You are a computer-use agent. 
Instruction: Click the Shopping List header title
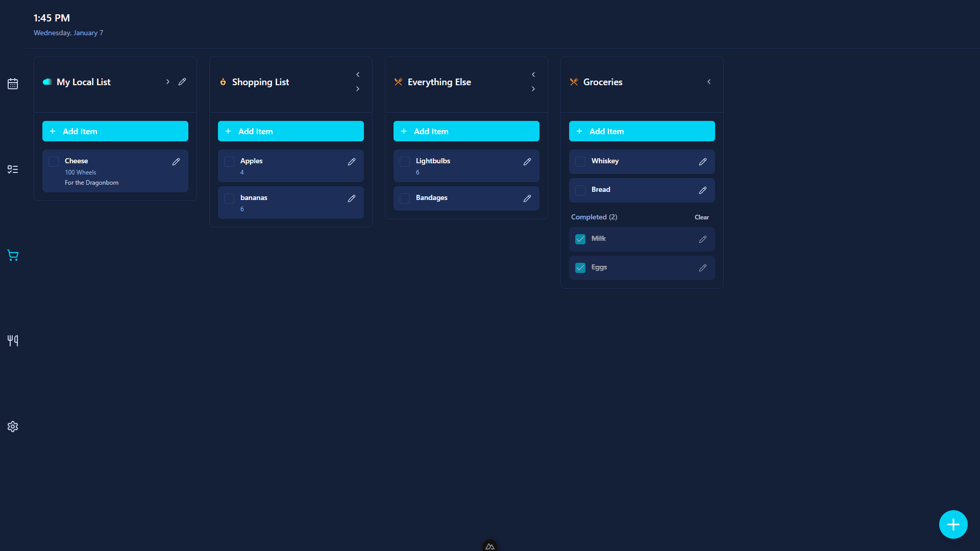click(x=260, y=82)
